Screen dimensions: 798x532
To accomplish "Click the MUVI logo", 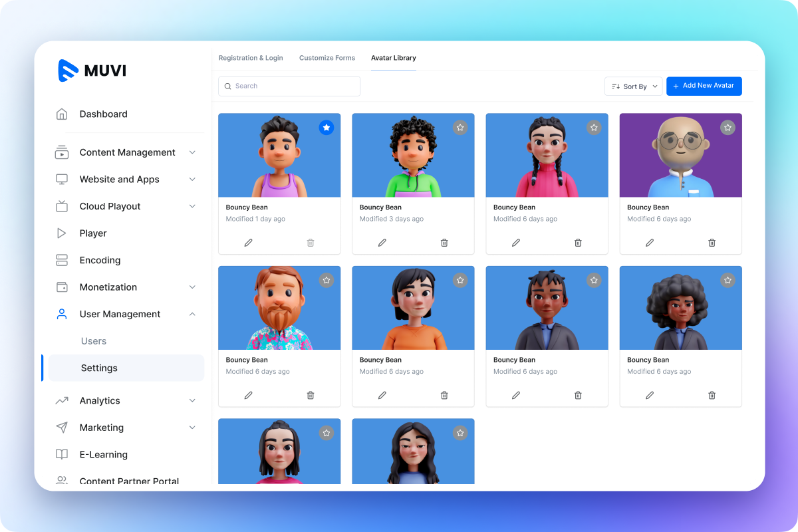I will pyautogui.click(x=92, y=70).
